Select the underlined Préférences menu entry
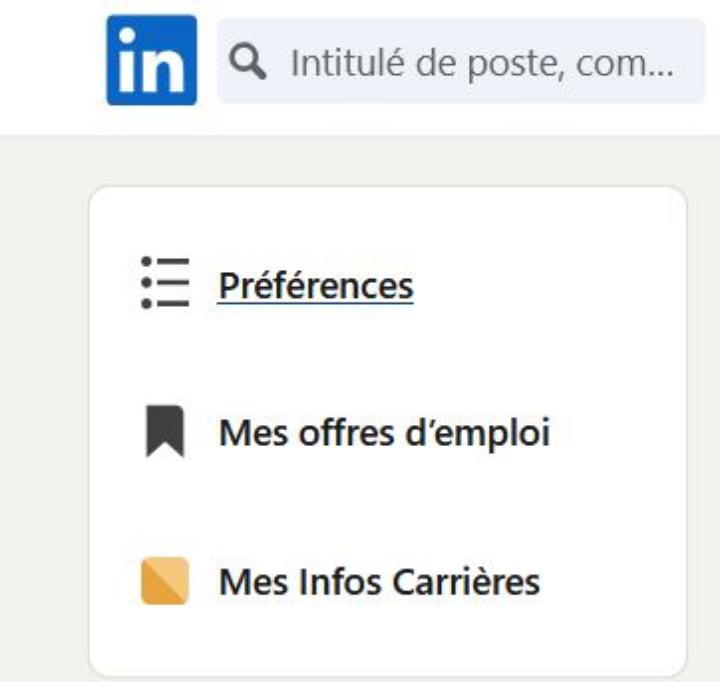This screenshot has width=720, height=682. click(316, 285)
